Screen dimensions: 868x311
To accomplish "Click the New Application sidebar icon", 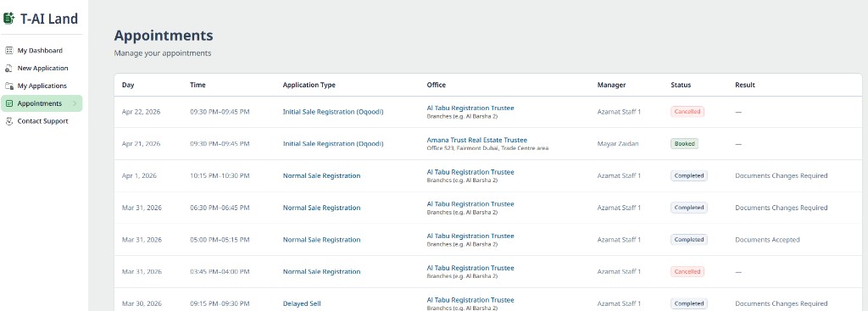I will (x=8, y=68).
